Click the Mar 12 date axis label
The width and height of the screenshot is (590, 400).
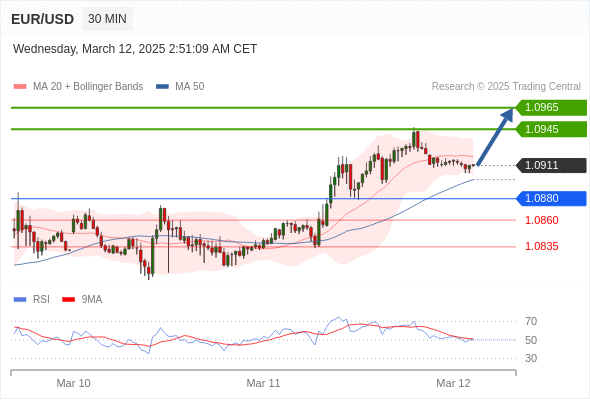click(453, 383)
